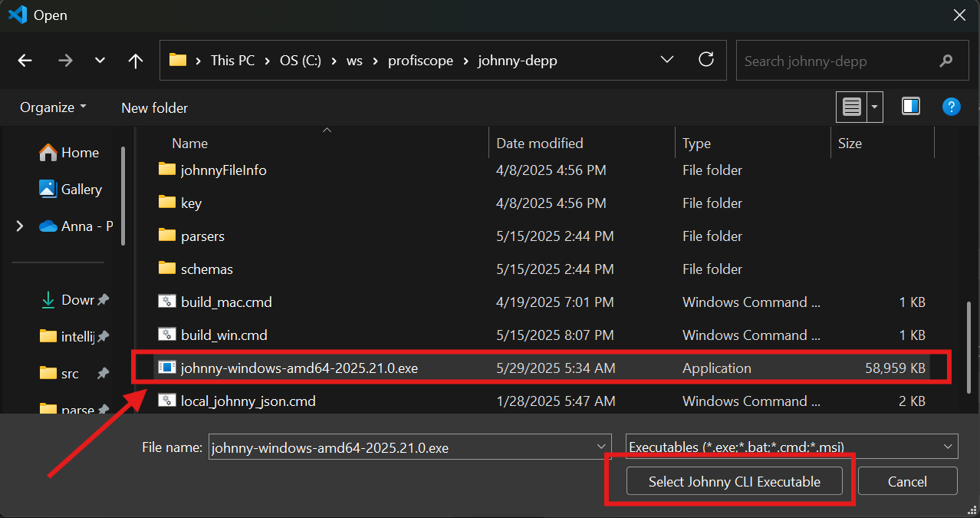Cancel the Open dialog
The image size is (980, 518).
[x=907, y=481]
